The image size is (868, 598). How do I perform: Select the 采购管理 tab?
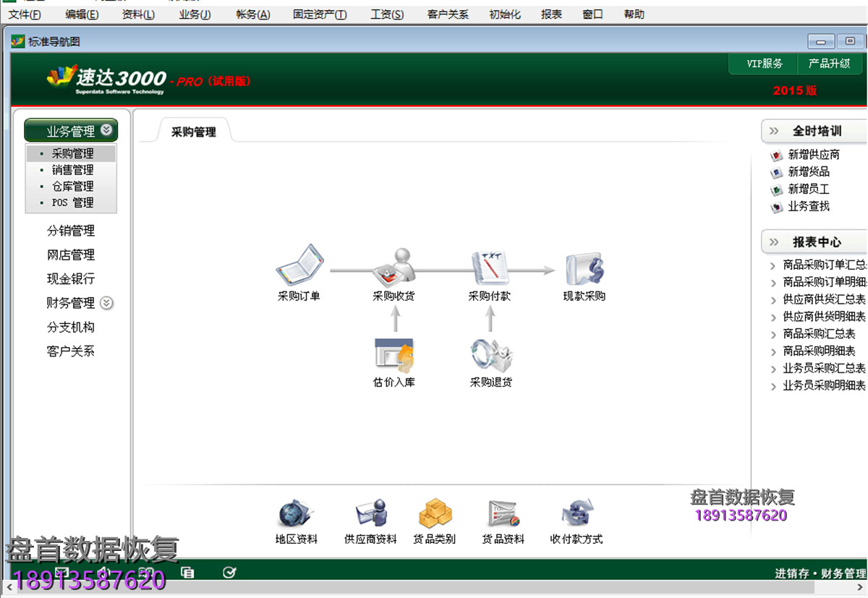194,132
